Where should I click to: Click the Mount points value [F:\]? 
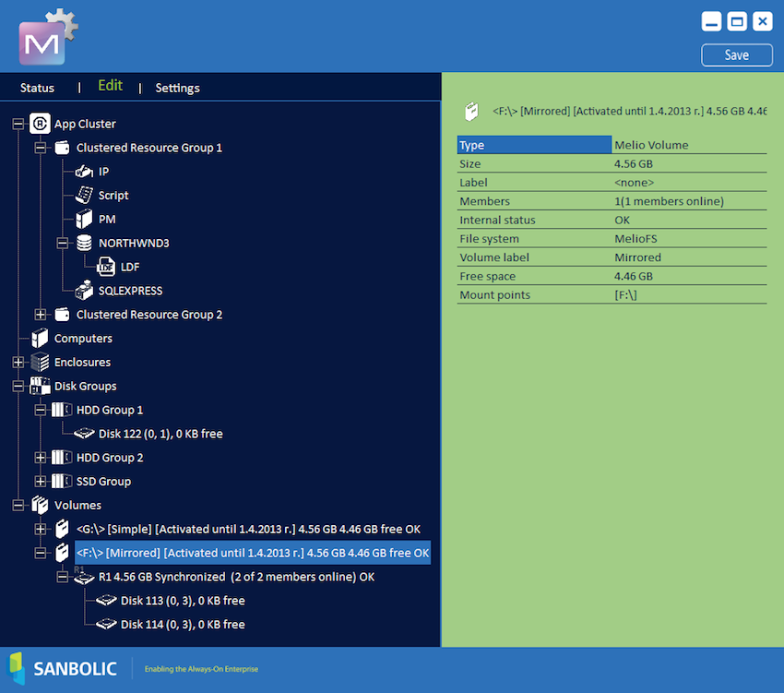click(625, 294)
